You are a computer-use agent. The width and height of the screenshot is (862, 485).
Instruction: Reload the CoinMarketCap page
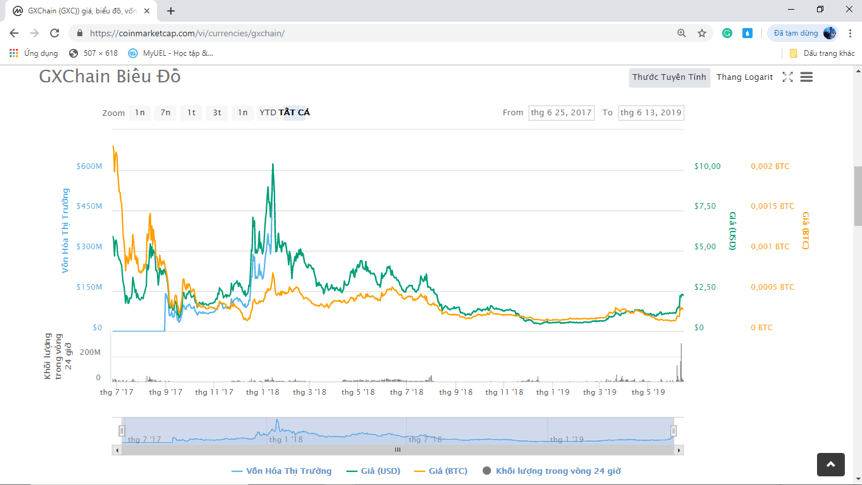pyautogui.click(x=54, y=33)
